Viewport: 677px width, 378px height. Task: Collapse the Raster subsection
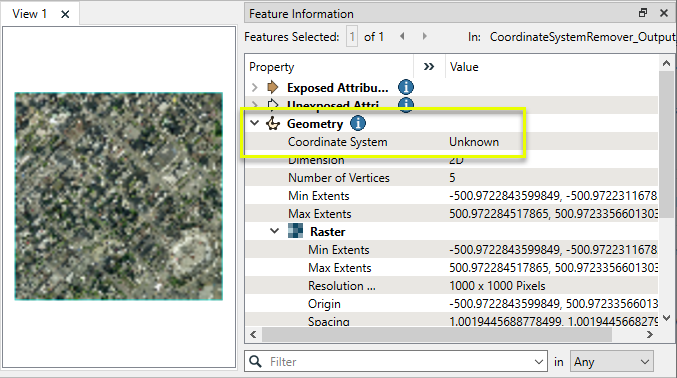tap(274, 231)
